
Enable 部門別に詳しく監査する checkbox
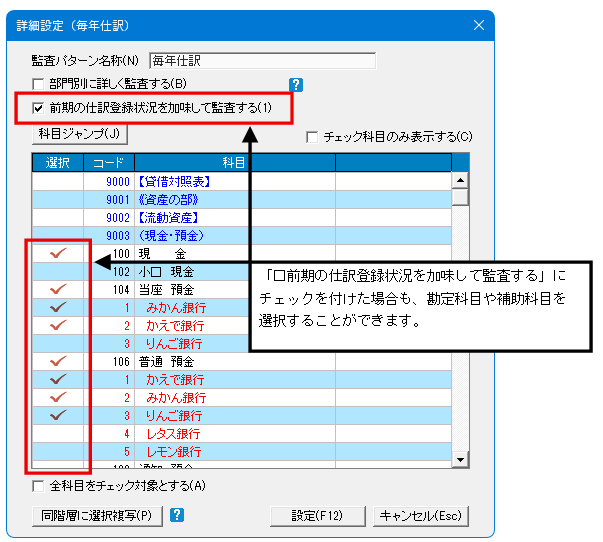click(39, 85)
